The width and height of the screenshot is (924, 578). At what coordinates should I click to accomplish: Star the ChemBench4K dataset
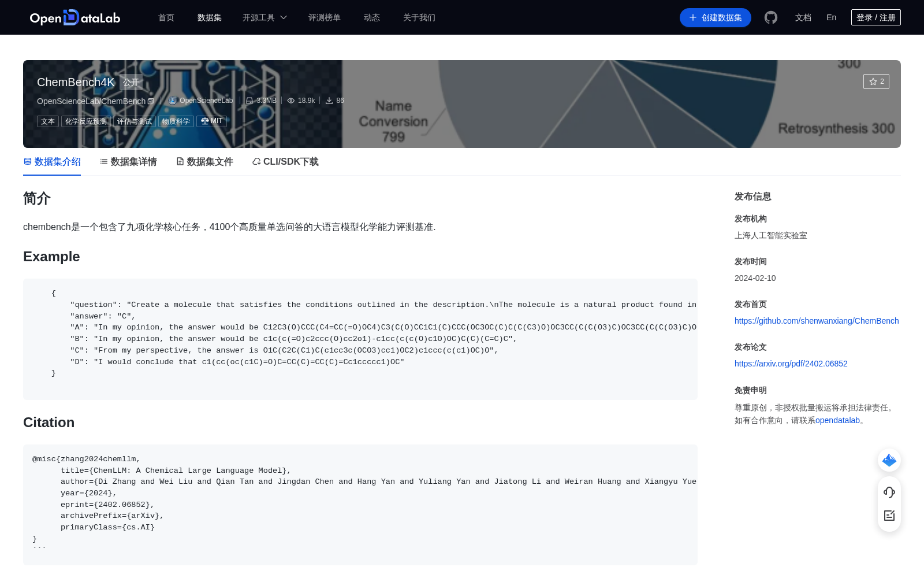[876, 81]
